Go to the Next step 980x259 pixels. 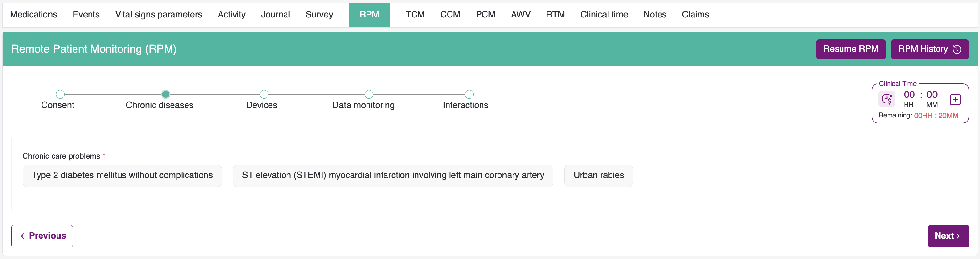point(948,236)
